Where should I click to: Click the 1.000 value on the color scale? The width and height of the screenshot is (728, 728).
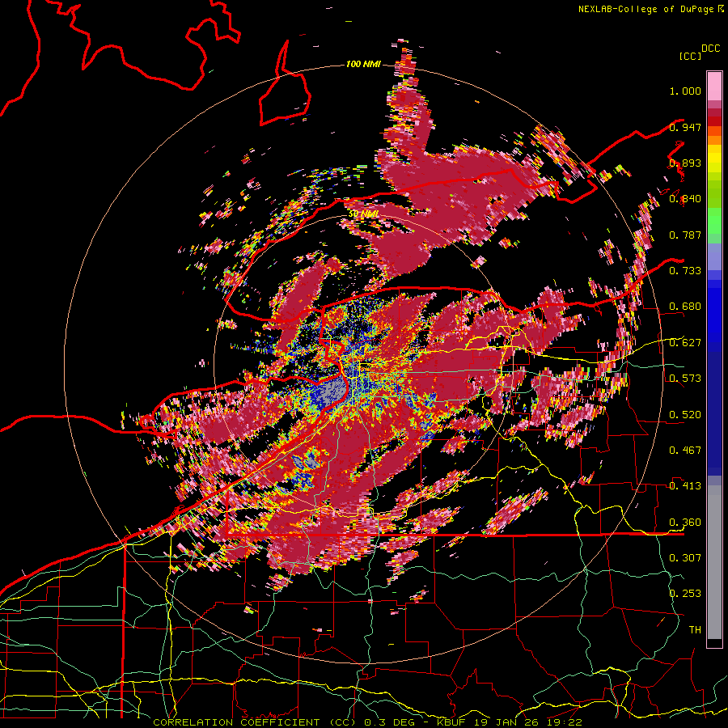pos(685,91)
